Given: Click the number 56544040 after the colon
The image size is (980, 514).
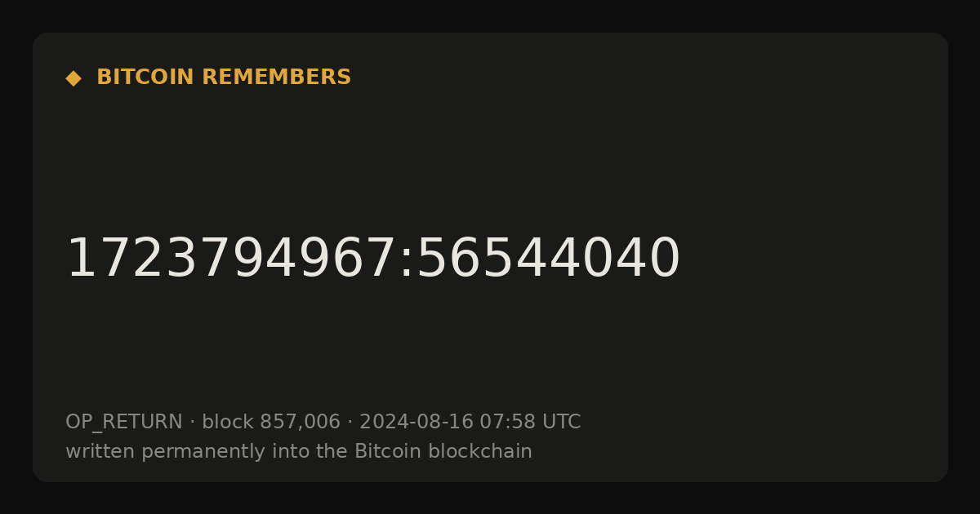Looking at the screenshot, I should 548,259.
